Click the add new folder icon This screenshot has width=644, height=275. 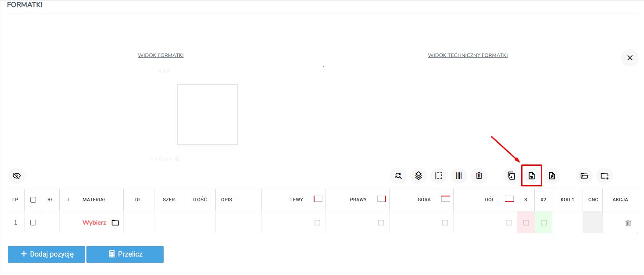click(605, 176)
